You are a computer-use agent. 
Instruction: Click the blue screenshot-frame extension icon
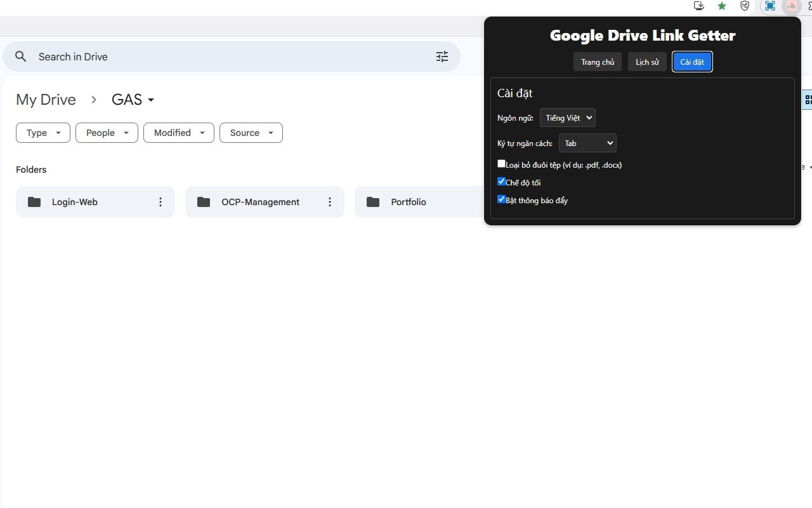(769, 6)
